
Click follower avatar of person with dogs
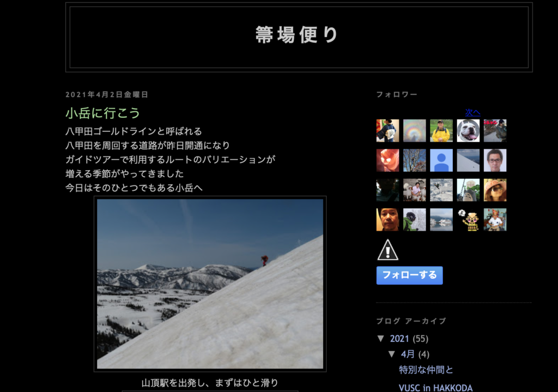[x=415, y=190]
